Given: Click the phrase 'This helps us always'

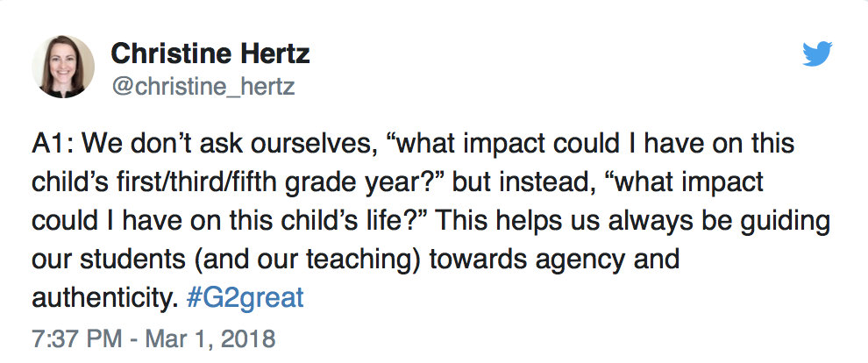Looking at the screenshot, I should 560,221.
